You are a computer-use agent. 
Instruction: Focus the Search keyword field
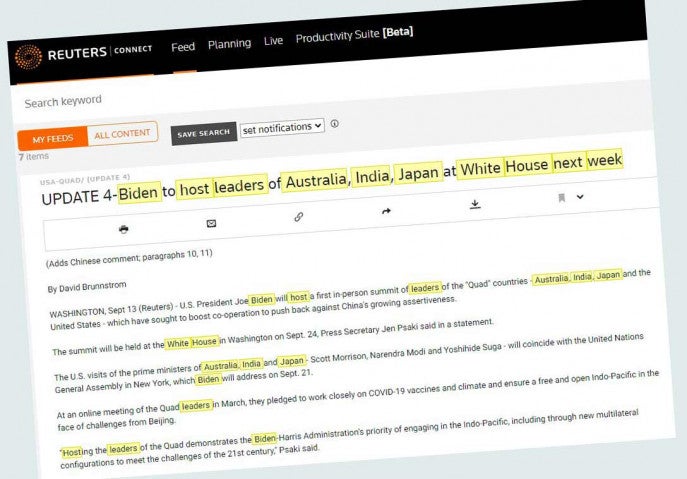(63, 102)
